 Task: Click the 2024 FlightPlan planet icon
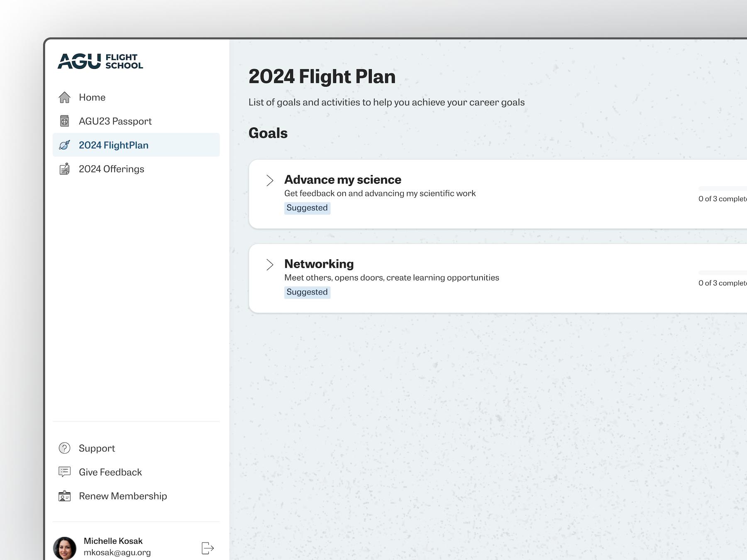[x=65, y=145]
